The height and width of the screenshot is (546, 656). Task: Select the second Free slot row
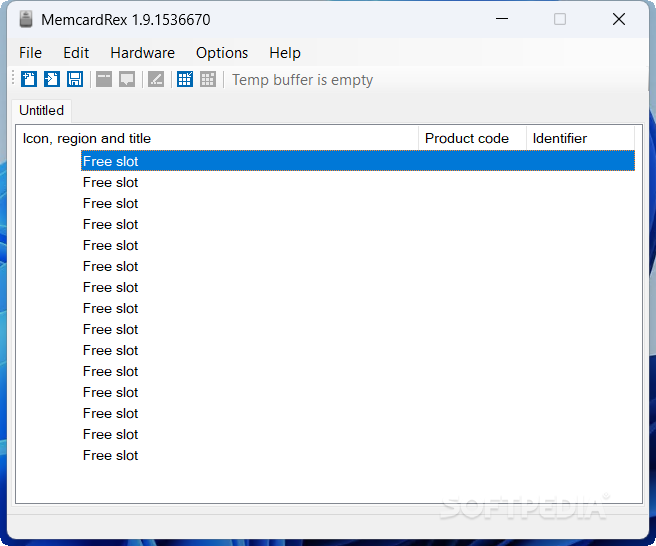[x=358, y=182]
